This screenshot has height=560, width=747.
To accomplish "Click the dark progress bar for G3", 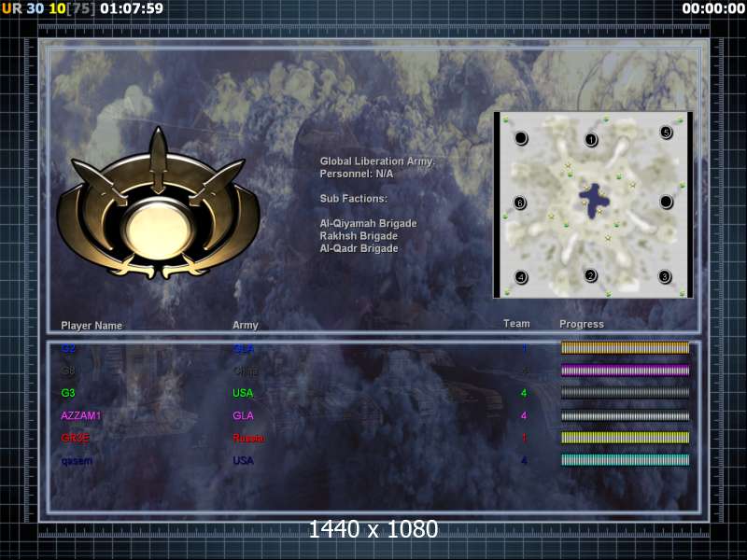I will (625, 393).
